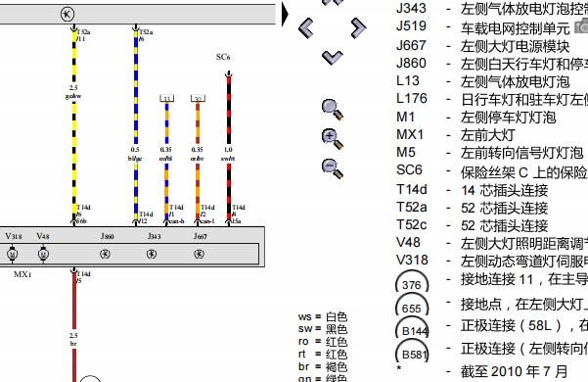Viewport: 588px width, 382px height.
Task: Click the SC6 fuse label
Action: pos(223,57)
